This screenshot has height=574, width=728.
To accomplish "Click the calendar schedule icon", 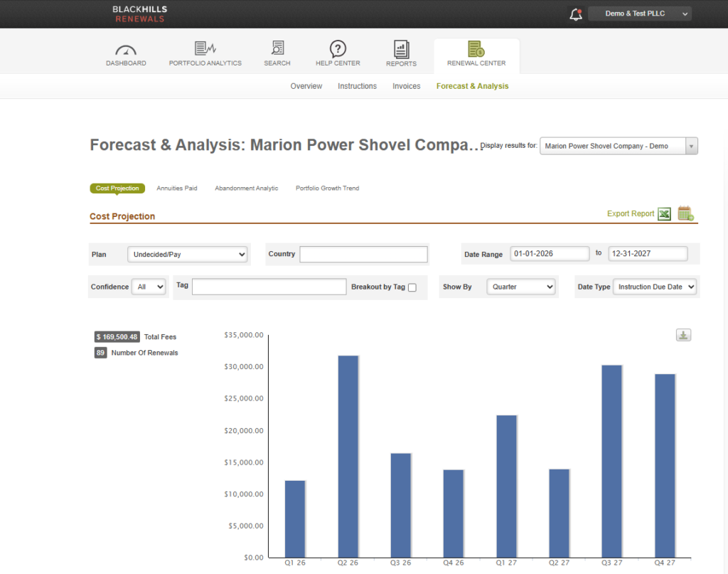I will (685, 213).
